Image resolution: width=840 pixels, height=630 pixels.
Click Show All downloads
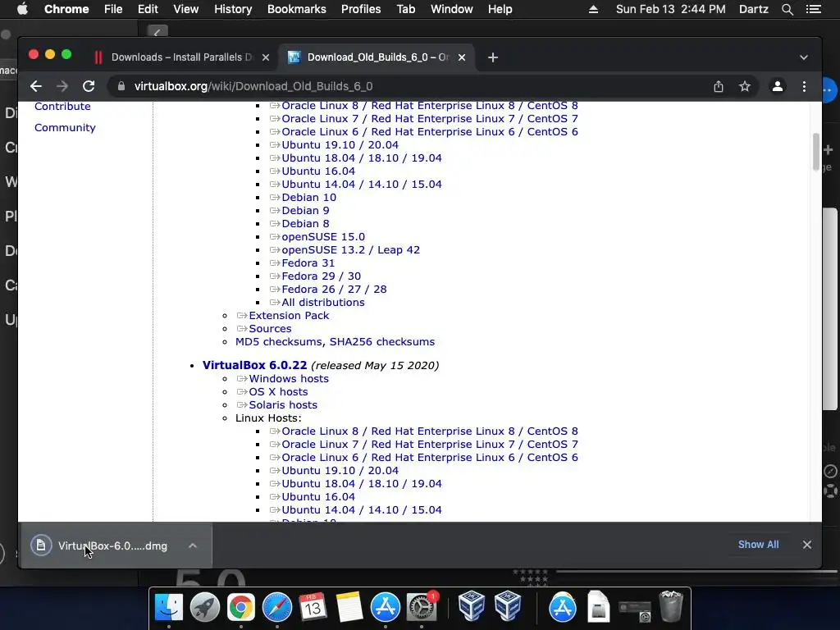point(758,545)
